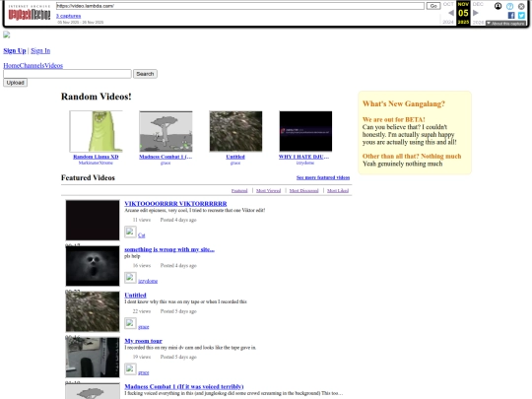
Task: Click the '22 views' text
Action: point(142,311)
